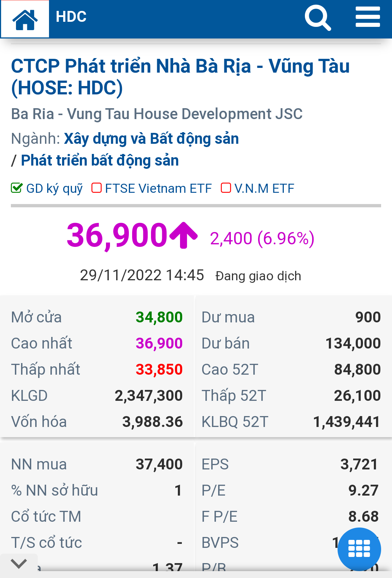Open Phát triển bất động sản link

100,160
